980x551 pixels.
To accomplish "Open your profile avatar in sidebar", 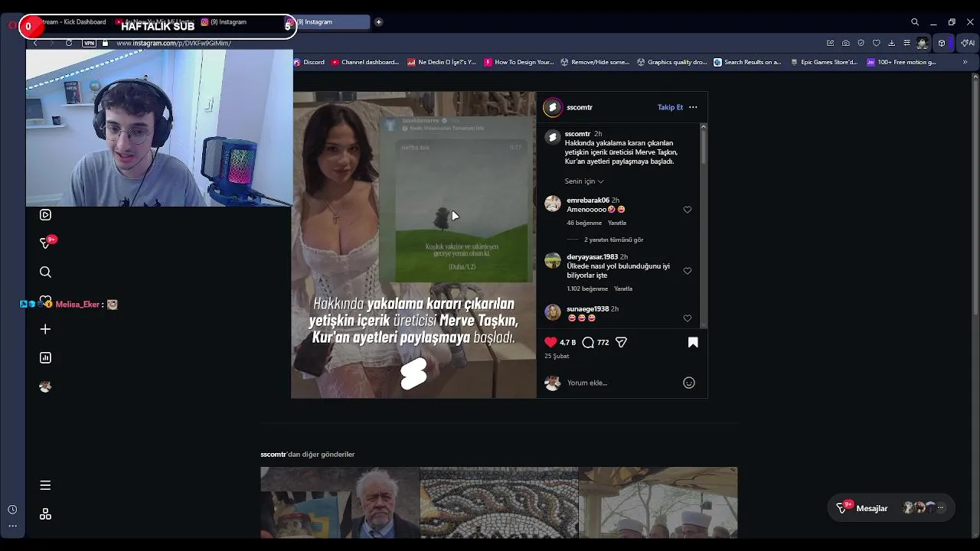I will 45,386.
